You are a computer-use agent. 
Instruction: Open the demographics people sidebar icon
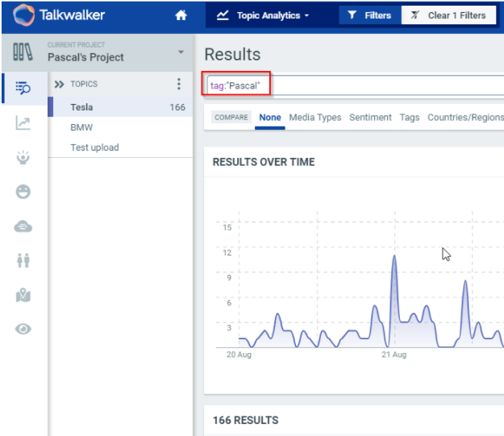23,260
